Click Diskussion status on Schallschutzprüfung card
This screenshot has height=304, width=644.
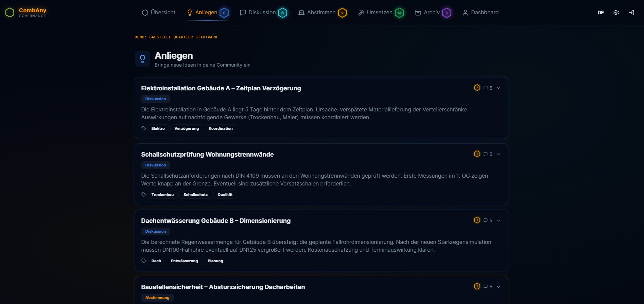156,165
